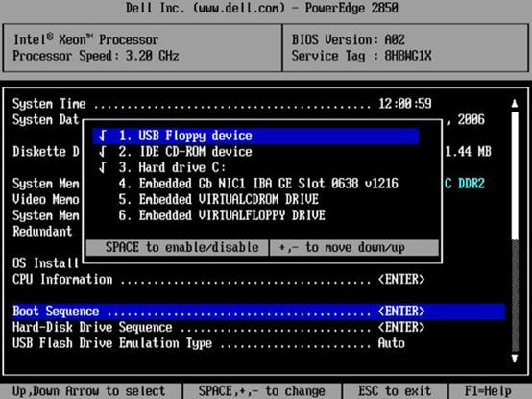Click the Diskette D label

(46, 152)
